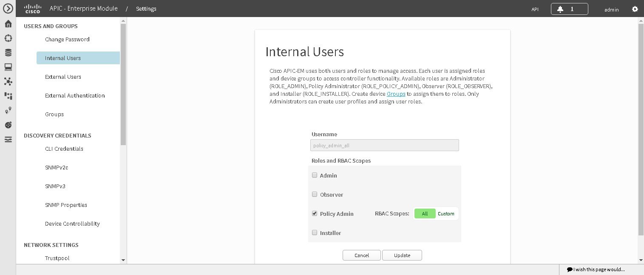644x275 pixels.
Task: Select the Discovery icon in sidebar
Action: [8, 38]
